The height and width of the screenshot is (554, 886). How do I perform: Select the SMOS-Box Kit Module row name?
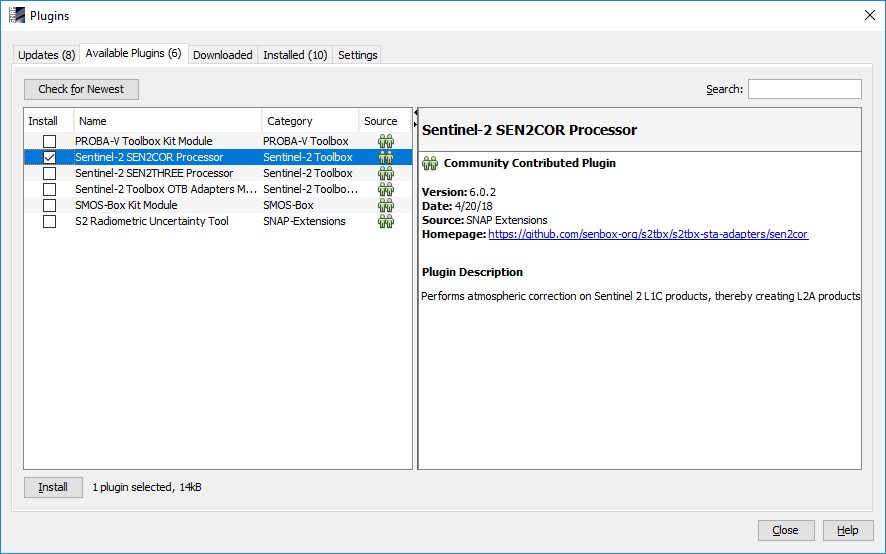[126, 205]
